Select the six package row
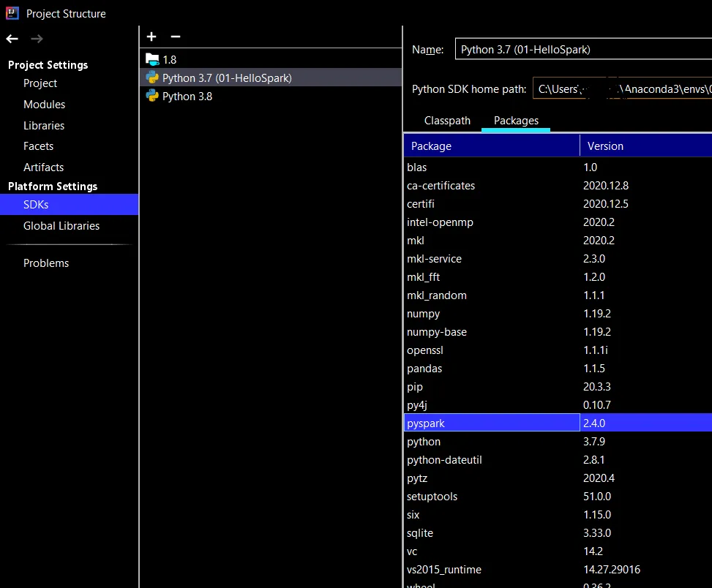This screenshot has height=588, width=712. point(558,515)
